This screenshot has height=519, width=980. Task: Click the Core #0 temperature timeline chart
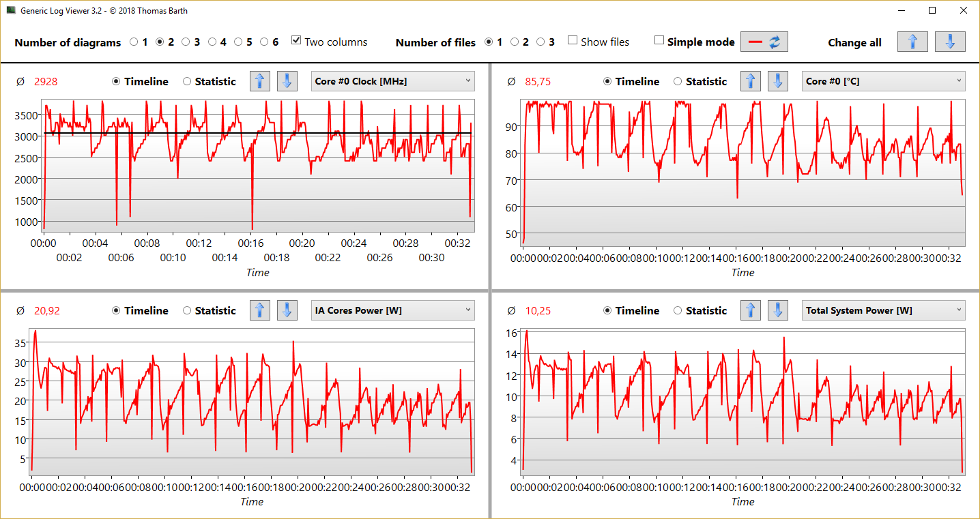743,173
